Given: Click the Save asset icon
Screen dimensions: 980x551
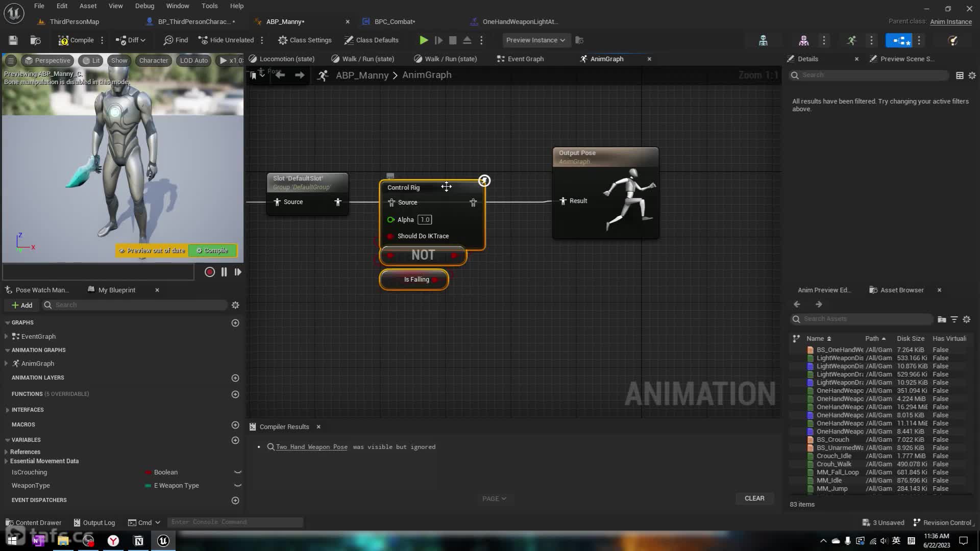Looking at the screenshot, I should pyautogui.click(x=13, y=40).
